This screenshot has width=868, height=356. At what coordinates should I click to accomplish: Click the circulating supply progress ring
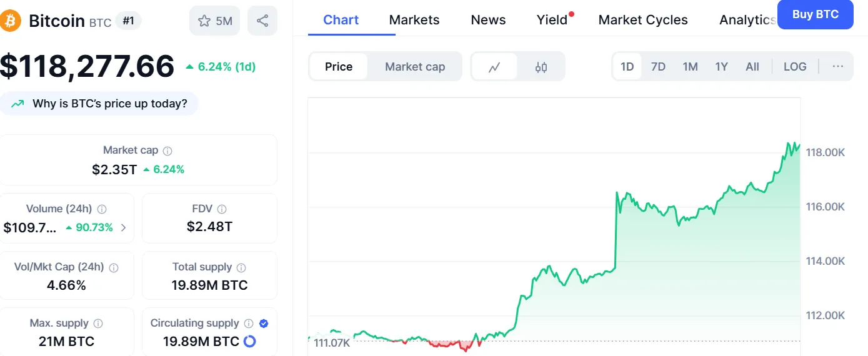click(x=249, y=341)
